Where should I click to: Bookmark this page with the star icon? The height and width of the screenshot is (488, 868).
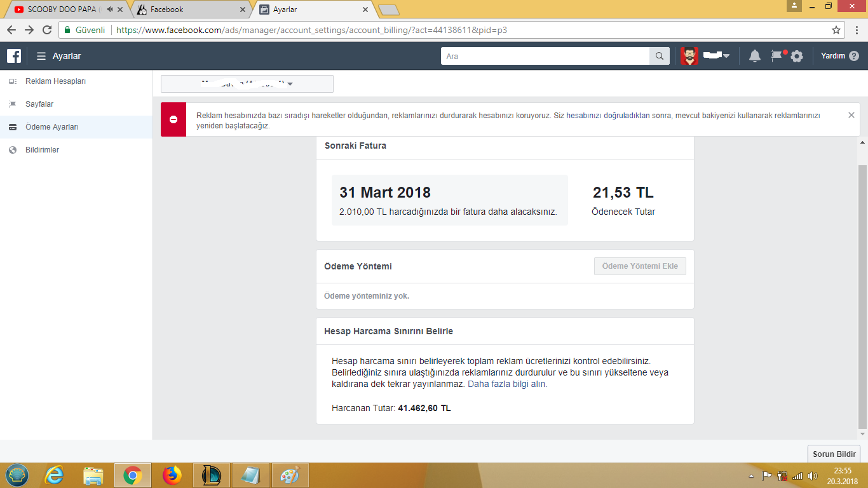point(836,30)
